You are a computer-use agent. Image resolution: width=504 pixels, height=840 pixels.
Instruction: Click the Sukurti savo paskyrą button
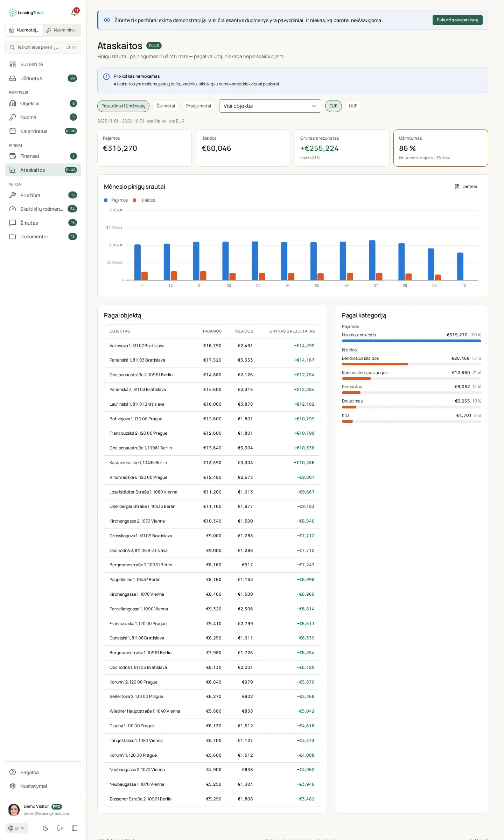457,20
